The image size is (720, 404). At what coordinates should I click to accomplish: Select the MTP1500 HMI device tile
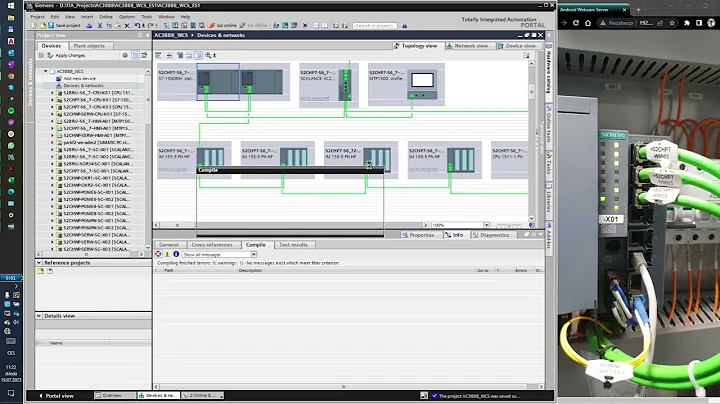point(406,84)
